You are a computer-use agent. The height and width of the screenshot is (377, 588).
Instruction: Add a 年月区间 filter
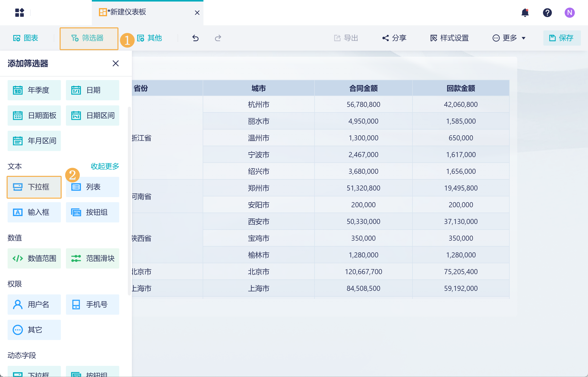[x=34, y=141]
